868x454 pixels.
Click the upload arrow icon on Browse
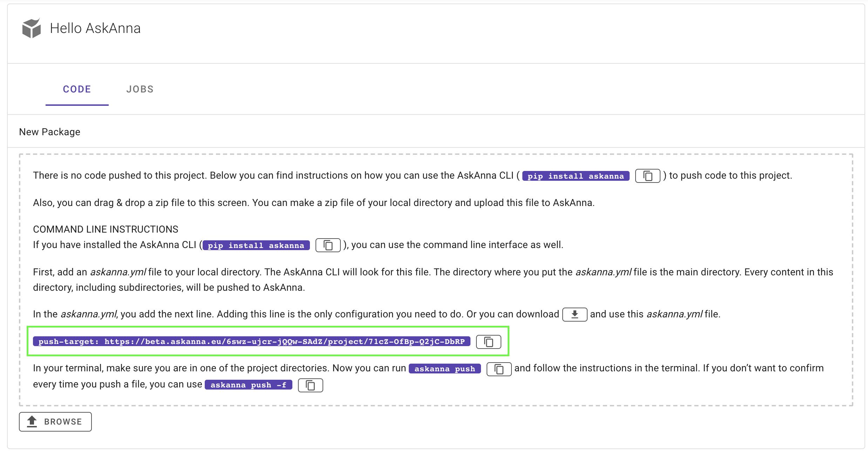[x=32, y=421]
